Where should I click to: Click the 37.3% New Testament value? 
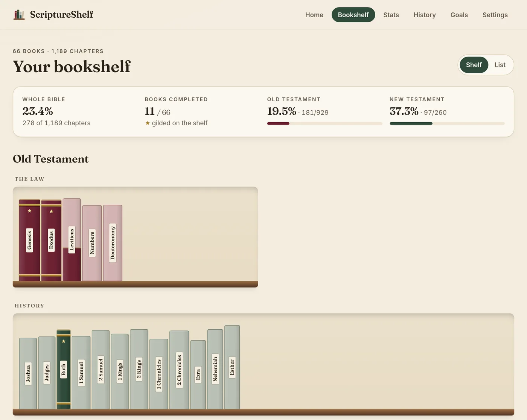click(404, 111)
